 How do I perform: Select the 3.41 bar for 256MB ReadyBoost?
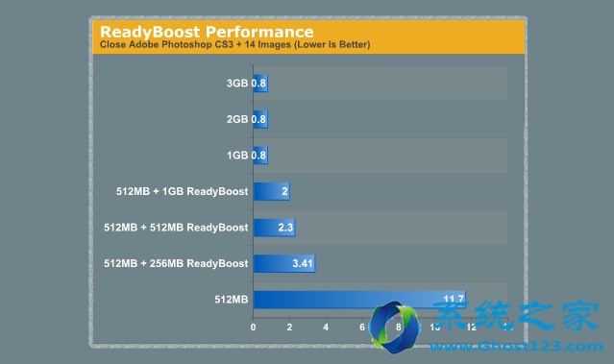(x=284, y=263)
